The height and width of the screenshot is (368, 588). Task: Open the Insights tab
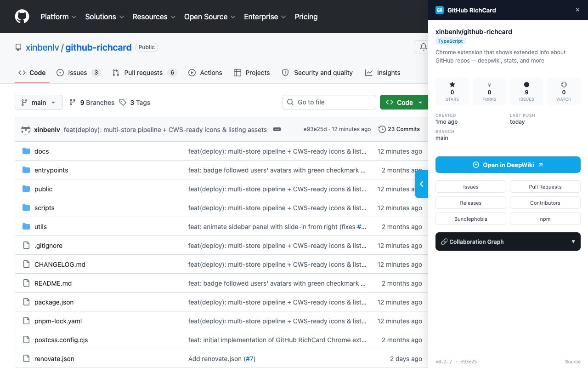point(383,73)
